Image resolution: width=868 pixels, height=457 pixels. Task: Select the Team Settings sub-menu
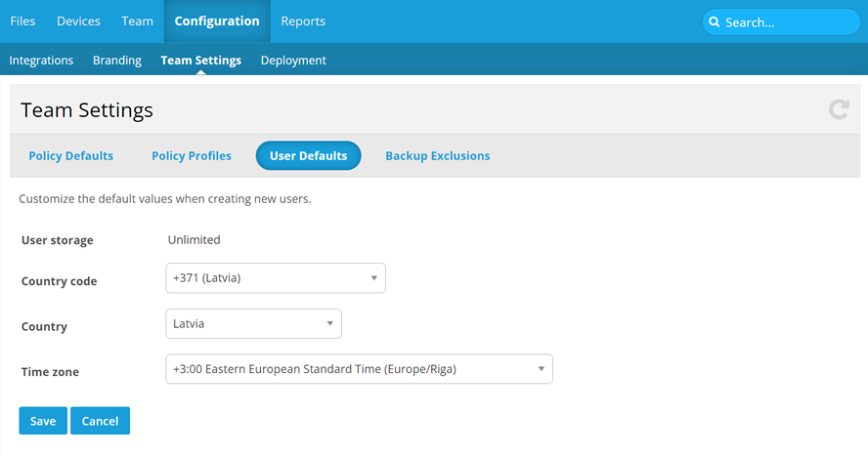click(x=200, y=60)
